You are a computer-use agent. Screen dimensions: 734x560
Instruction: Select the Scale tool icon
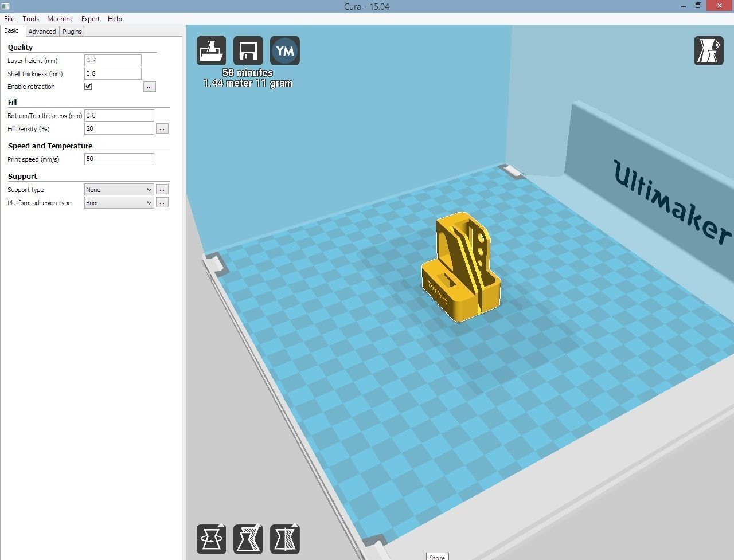[248, 538]
